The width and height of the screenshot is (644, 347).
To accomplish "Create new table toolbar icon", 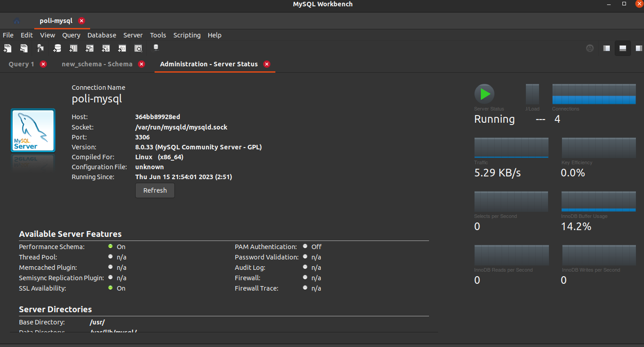I will point(73,48).
